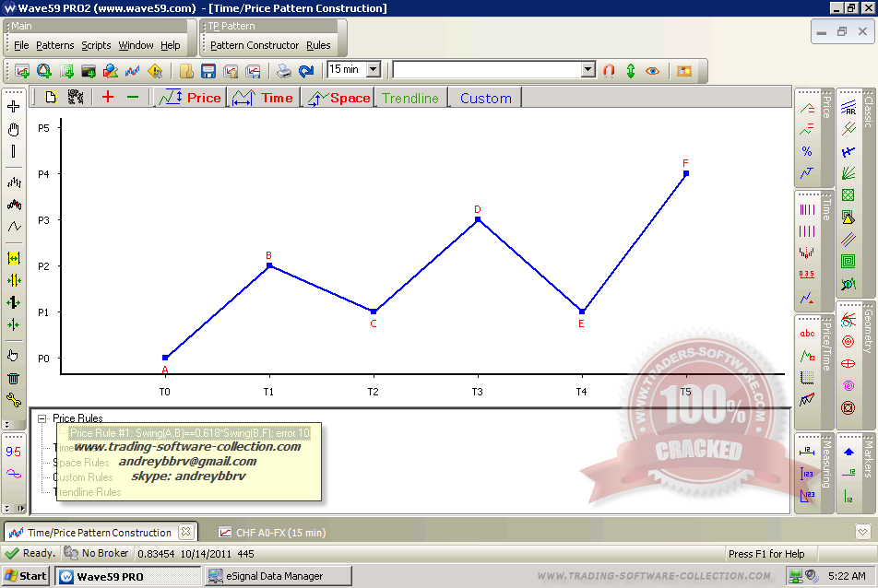Screen dimensions: 878x588
Task: Select the crosshair cursor tool
Action: tap(14, 107)
